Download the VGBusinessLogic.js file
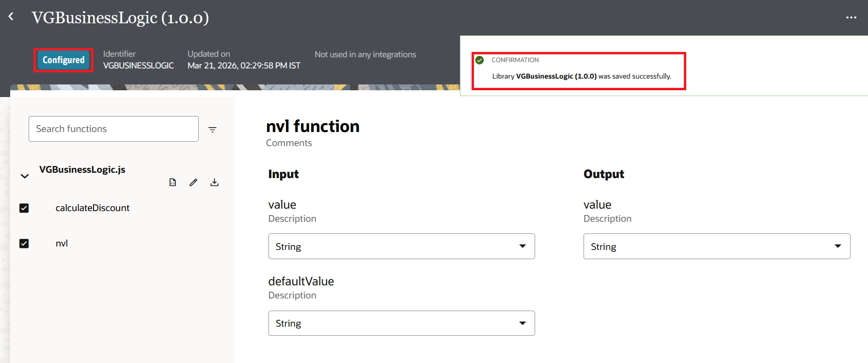 tap(214, 182)
